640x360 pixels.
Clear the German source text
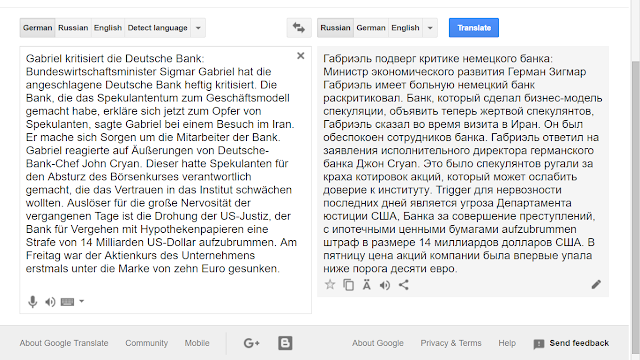pyautogui.click(x=301, y=56)
